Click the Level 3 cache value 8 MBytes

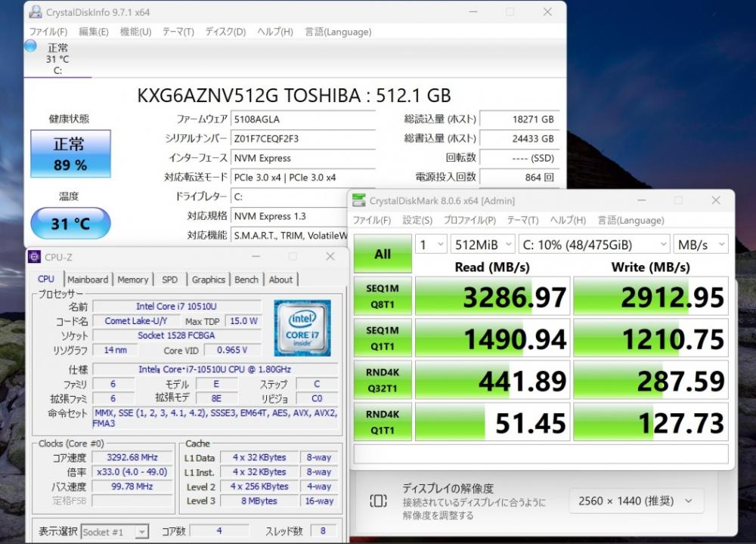[x=259, y=501]
